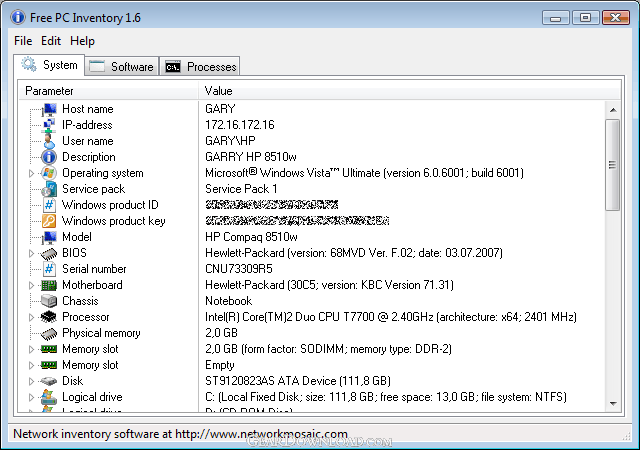Click the Intel(R) Core(TM)2 Duo processor value
This screenshot has width=640, height=450.
[x=391, y=317]
